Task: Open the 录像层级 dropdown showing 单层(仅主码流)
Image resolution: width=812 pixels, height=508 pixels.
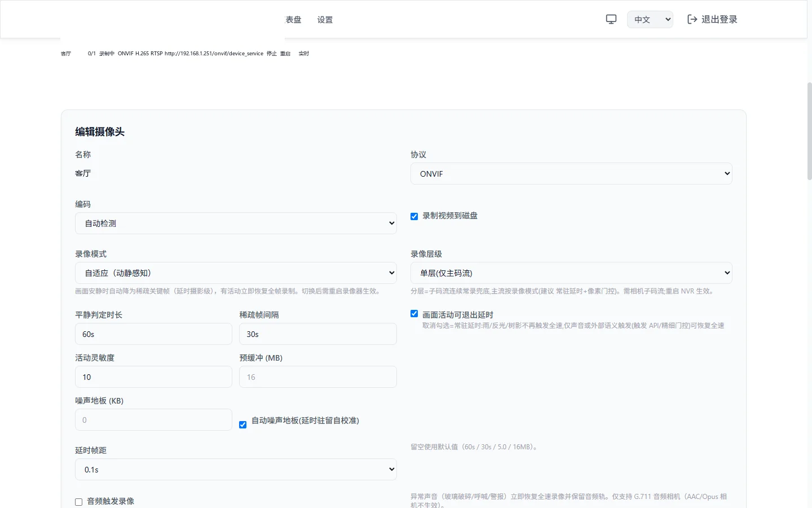Action: tap(571, 273)
